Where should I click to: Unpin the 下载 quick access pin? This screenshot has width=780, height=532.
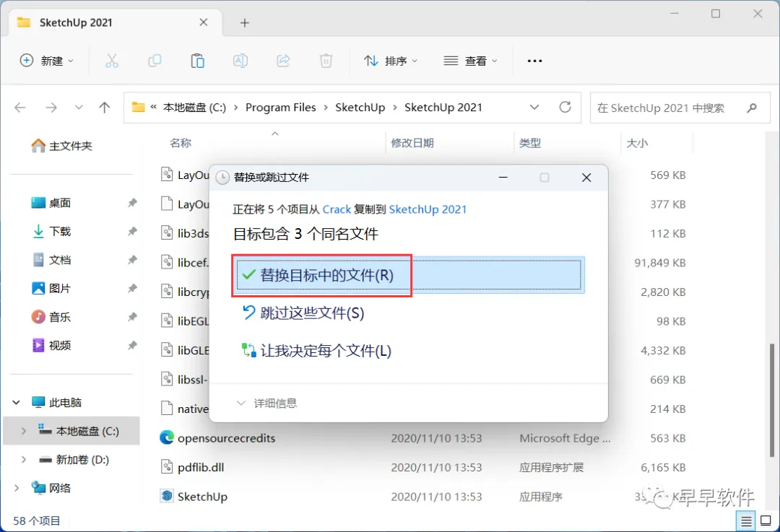point(132,231)
